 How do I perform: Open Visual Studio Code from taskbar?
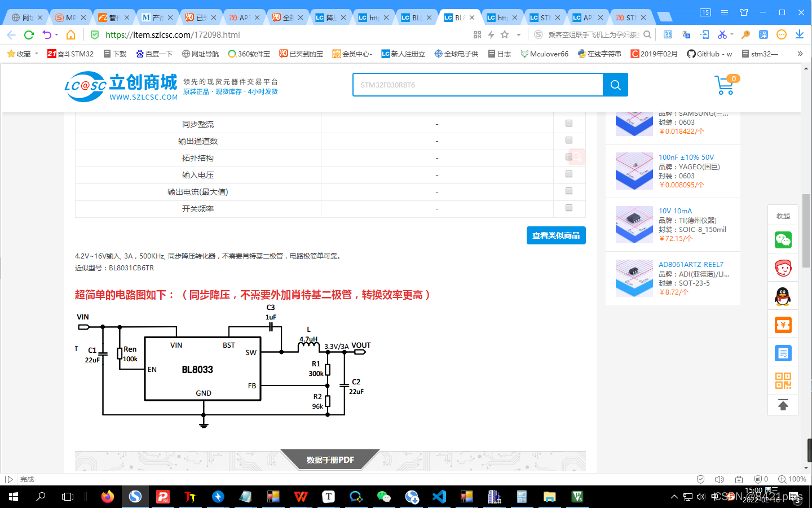[439, 497]
